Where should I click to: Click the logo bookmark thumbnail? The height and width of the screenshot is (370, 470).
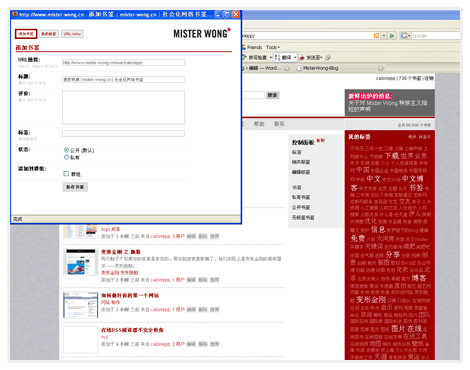click(80, 231)
